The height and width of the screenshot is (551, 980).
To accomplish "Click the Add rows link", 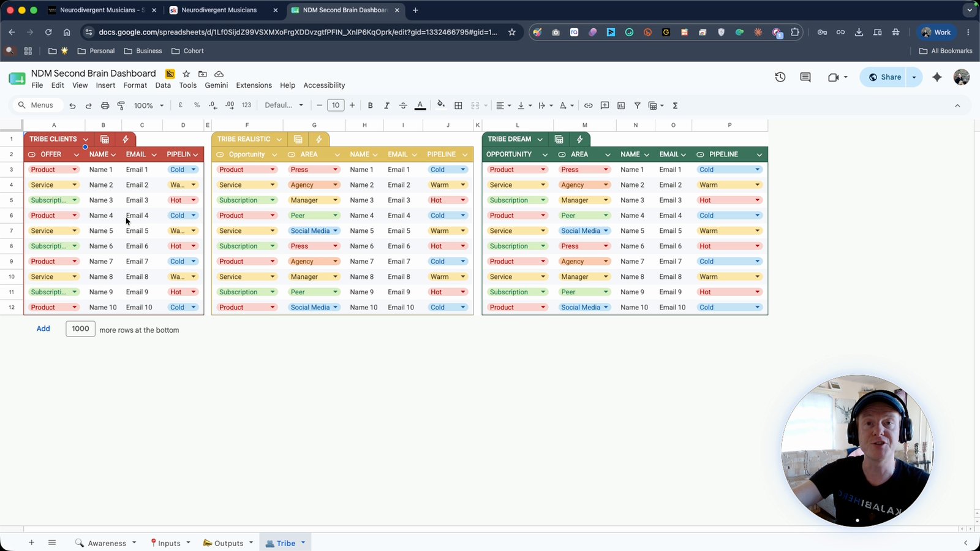I will [43, 329].
